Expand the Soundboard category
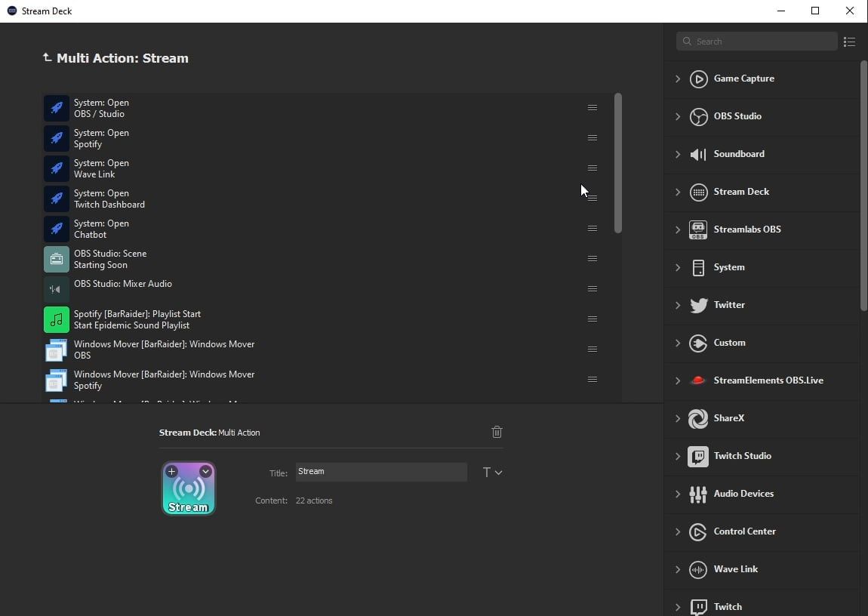868x616 pixels. (677, 154)
